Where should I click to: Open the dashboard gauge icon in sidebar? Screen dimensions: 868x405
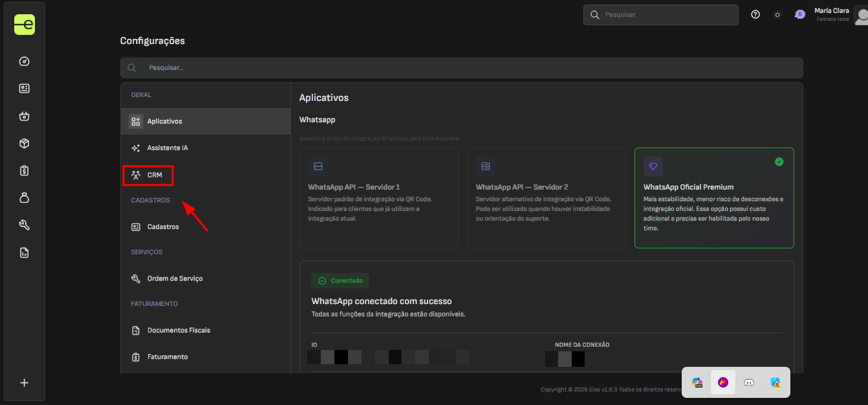tap(25, 61)
